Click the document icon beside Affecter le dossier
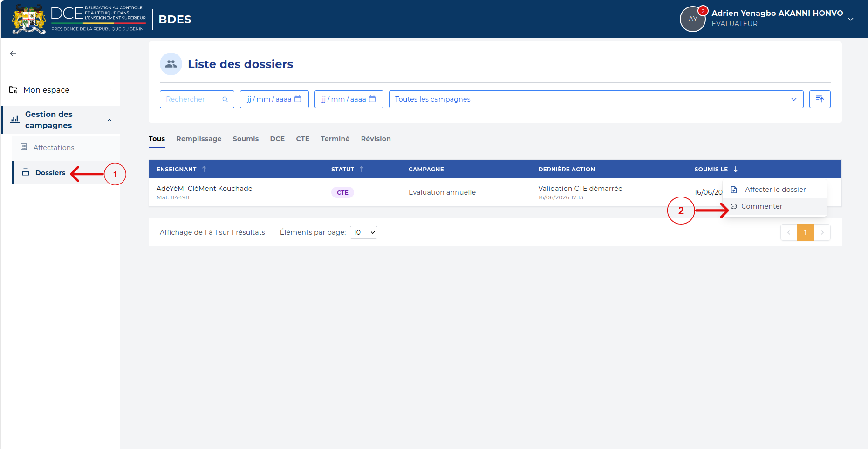This screenshot has width=868, height=449. (734, 190)
